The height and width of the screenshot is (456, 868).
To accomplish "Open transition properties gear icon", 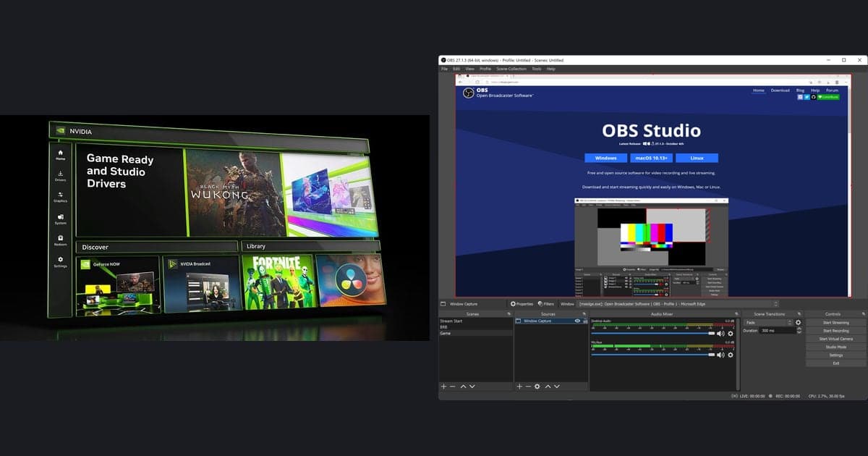I will pyautogui.click(x=798, y=322).
